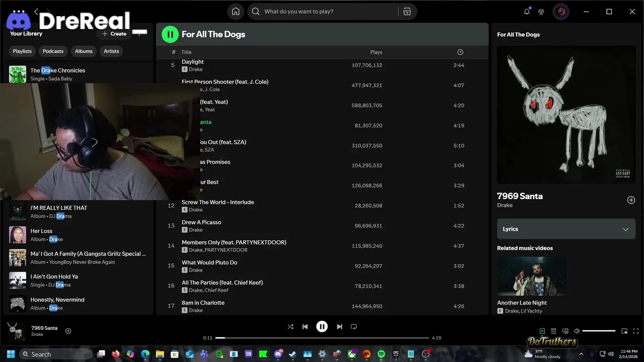Viewport: 644px width, 362px height.
Task: Add 7969 Santa to library in right panel
Action: click(x=631, y=200)
